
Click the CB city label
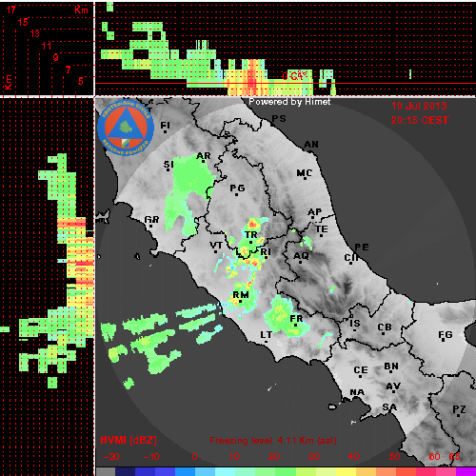pyautogui.click(x=385, y=327)
